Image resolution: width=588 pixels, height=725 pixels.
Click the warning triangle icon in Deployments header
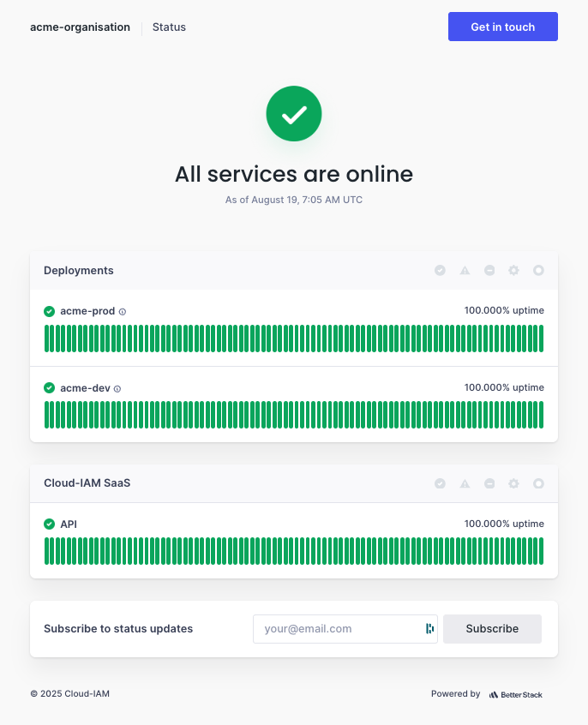click(x=465, y=270)
